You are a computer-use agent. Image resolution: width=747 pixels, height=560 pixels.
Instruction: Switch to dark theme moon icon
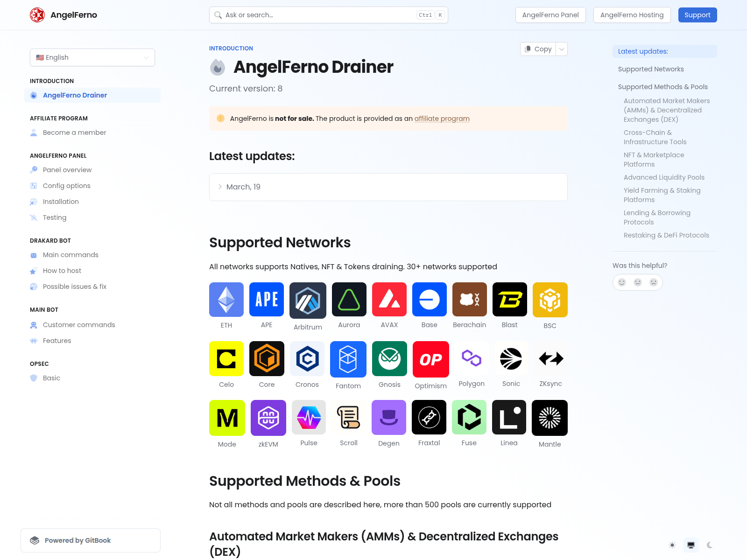[x=710, y=545]
